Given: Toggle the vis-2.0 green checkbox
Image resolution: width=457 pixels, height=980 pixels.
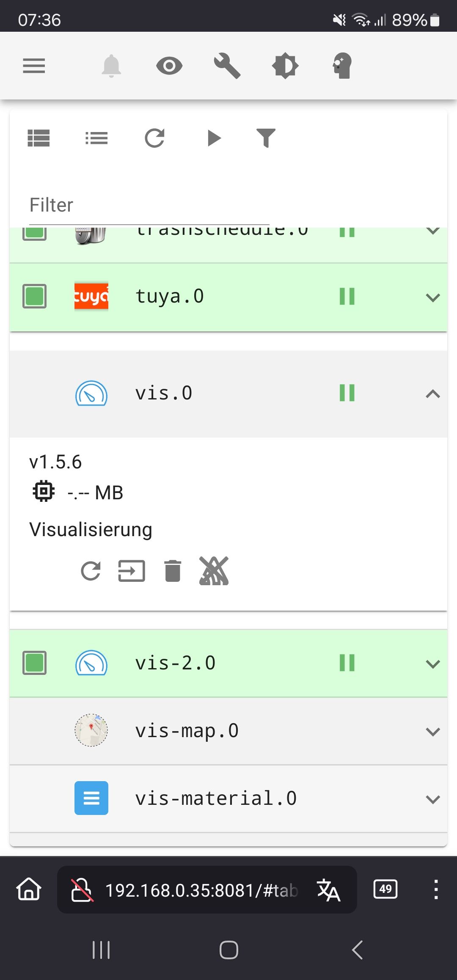Looking at the screenshot, I should [x=34, y=663].
